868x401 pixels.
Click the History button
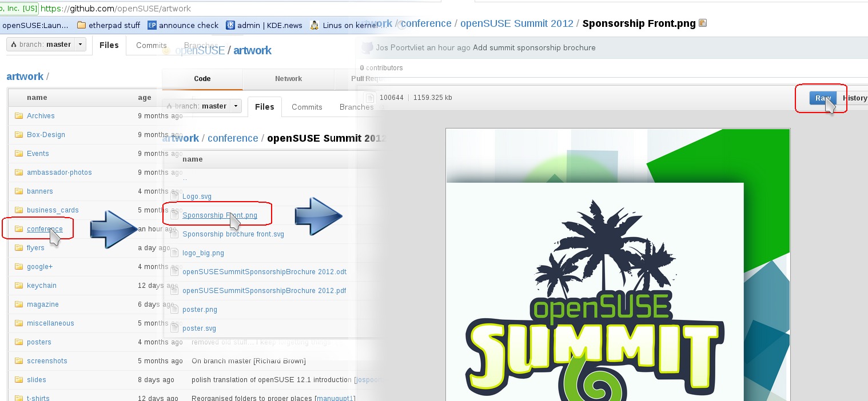point(854,98)
